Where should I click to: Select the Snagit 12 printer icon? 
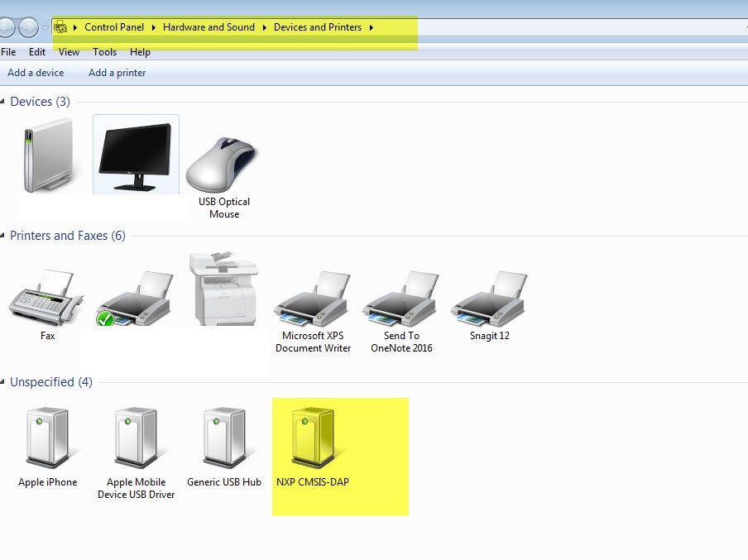(x=489, y=299)
